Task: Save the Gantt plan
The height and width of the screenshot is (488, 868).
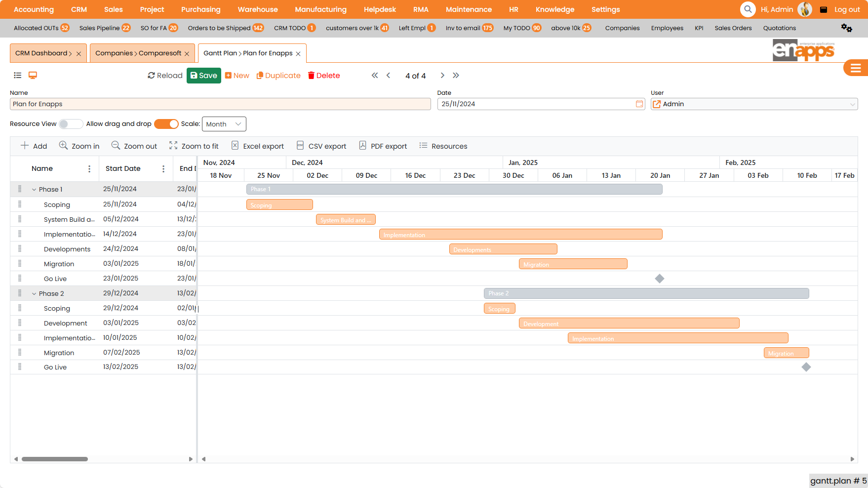Action: pyautogui.click(x=203, y=75)
